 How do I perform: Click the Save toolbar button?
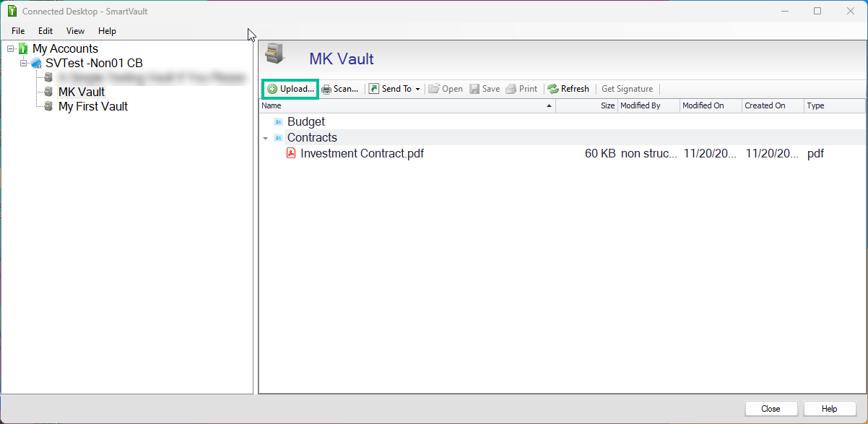485,89
